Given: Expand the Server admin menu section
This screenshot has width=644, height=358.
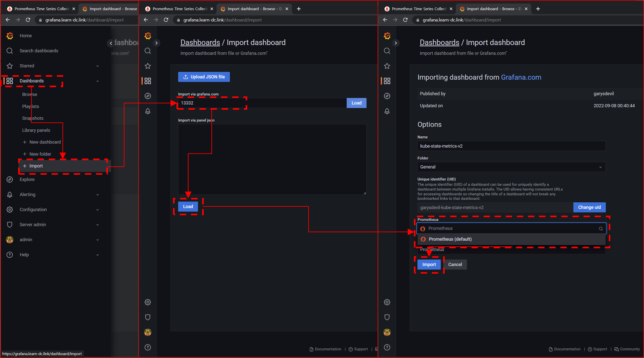Looking at the screenshot, I should coord(97,225).
